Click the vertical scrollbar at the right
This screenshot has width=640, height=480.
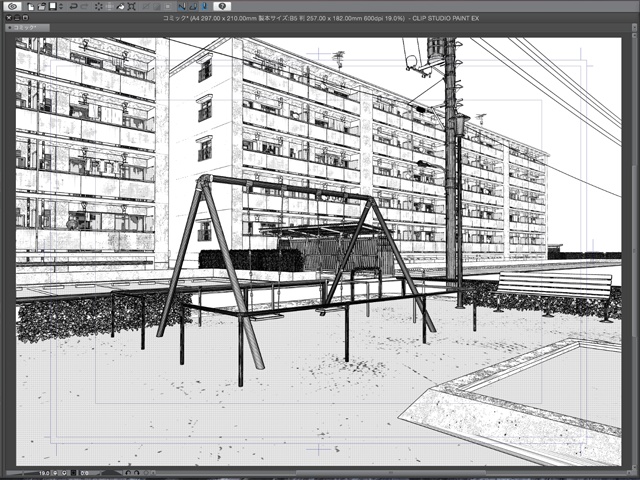point(632,253)
